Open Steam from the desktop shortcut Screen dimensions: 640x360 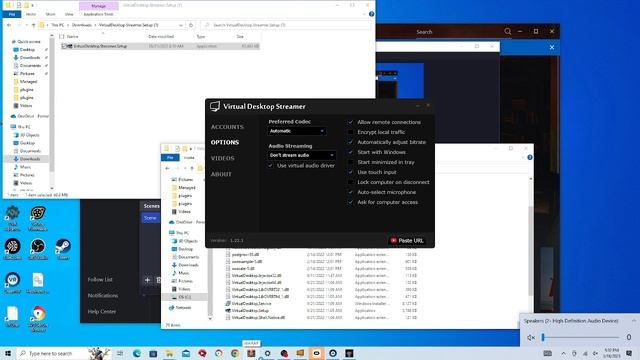pyautogui.click(x=63, y=246)
